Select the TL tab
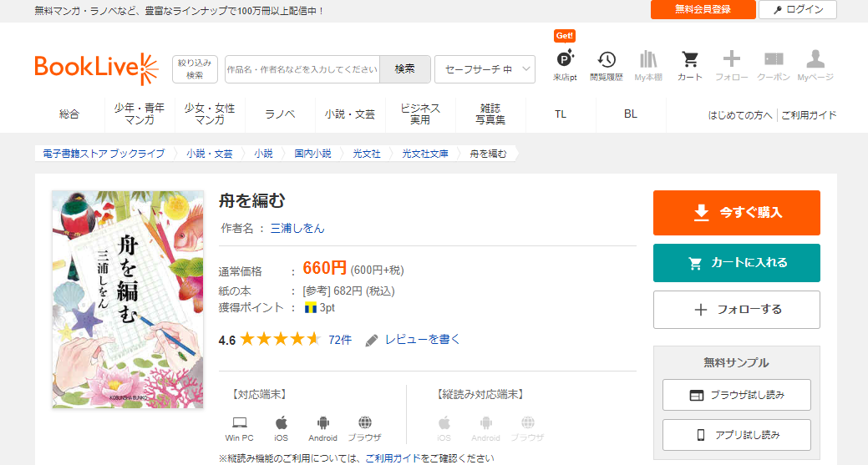The width and height of the screenshot is (868, 465). (561, 114)
